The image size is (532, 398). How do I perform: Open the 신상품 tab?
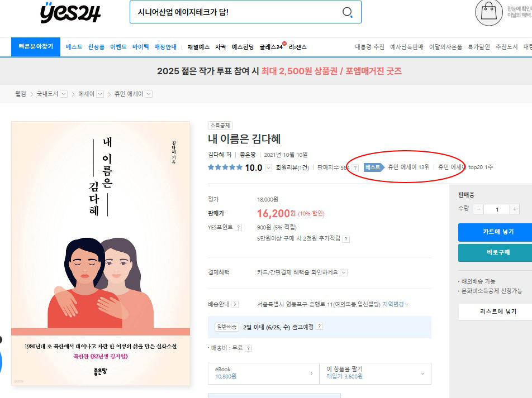pyautogui.click(x=96, y=47)
